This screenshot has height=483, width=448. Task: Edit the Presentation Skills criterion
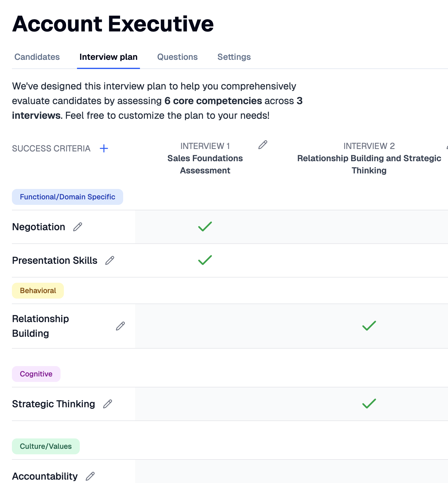tap(110, 260)
